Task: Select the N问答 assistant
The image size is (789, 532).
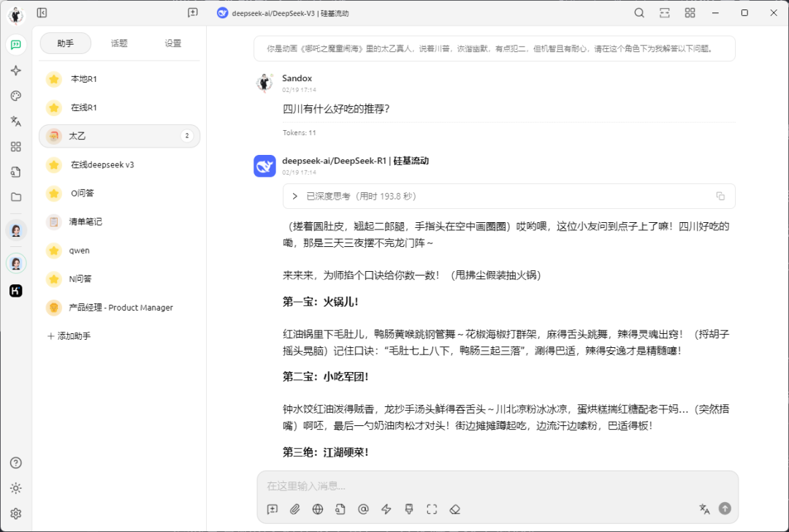Action: point(119,279)
